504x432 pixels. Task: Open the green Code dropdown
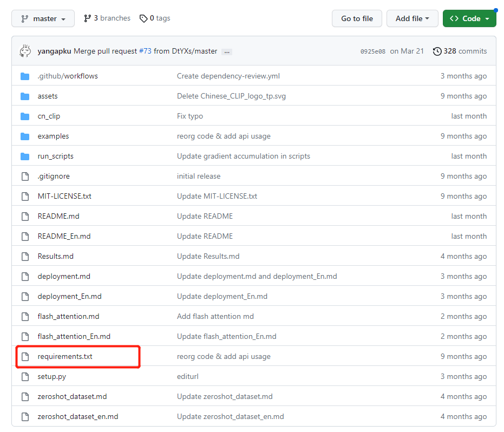(x=469, y=18)
